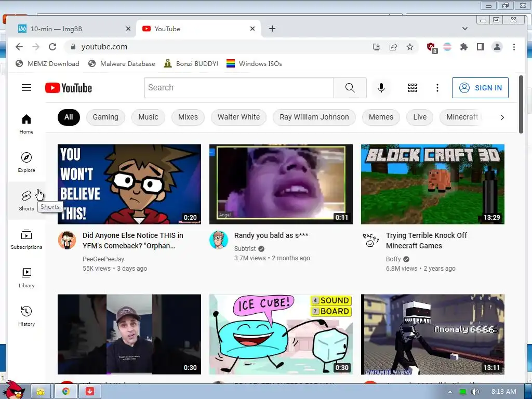Viewport: 532px width, 399px height.
Task: Select the YouTube browser tab
Action: tap(198, 29)
